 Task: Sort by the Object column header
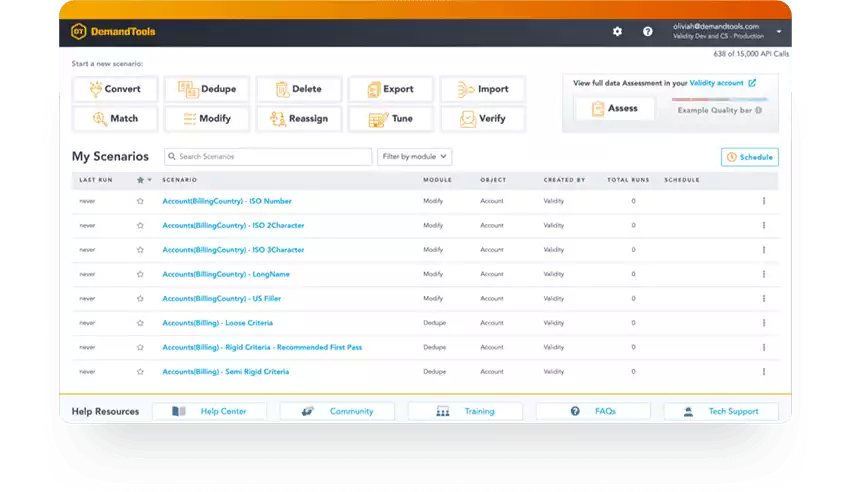click(493, 180)
